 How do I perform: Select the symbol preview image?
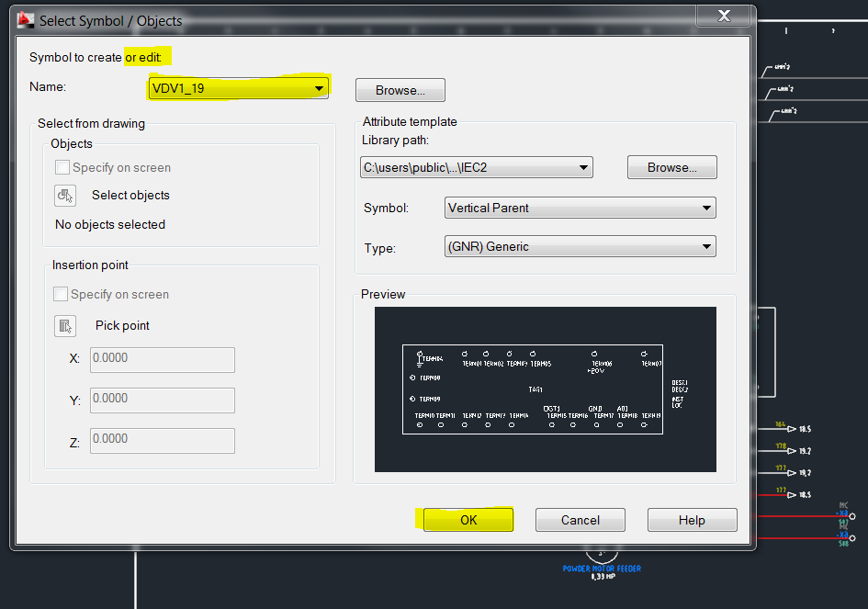point(546,389)
